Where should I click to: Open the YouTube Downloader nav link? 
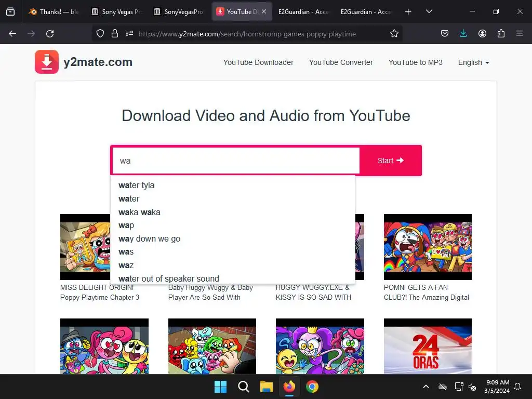pyautogui.click(x=258, y=62)
